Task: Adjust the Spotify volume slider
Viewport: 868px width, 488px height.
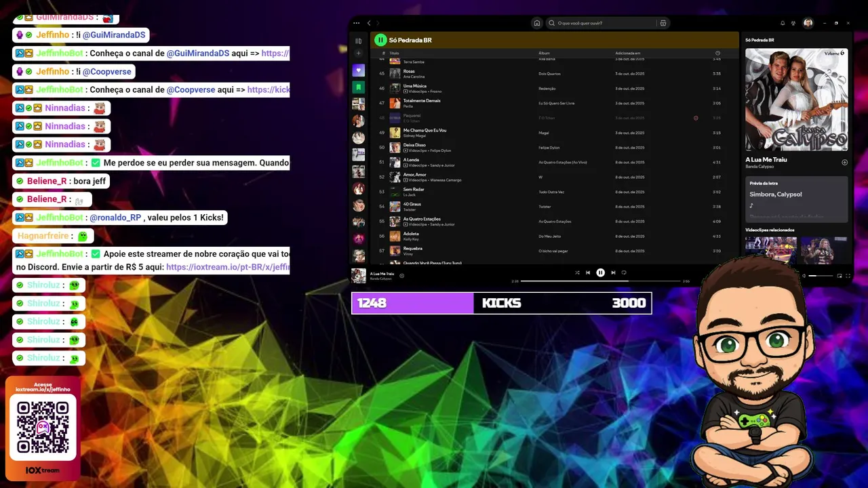Action: click(x=821, y=276)
